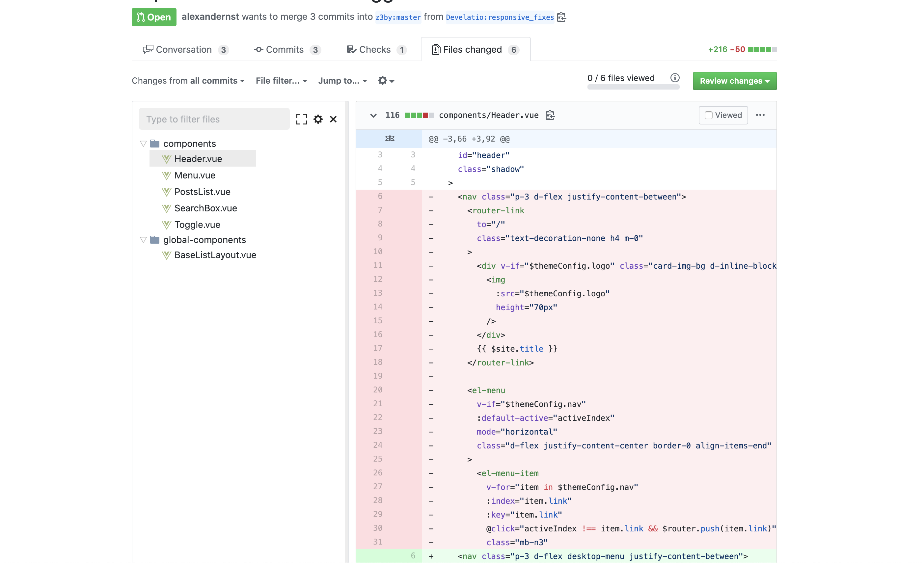Copy the branch name via clipboard icon
The image size is (924, 563).
561,17
